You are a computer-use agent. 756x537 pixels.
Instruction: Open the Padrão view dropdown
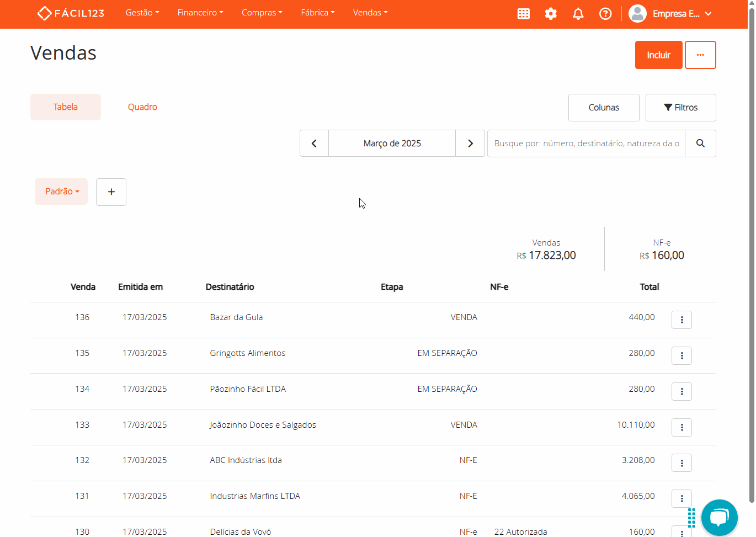pos(61,192)
